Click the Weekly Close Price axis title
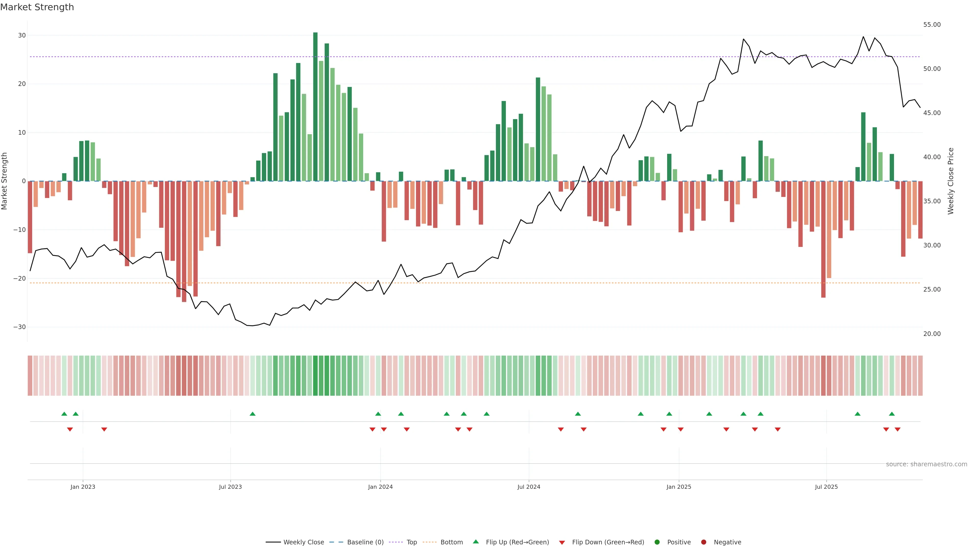The width and height of the screenshot is (980, 551). (951, 181)
